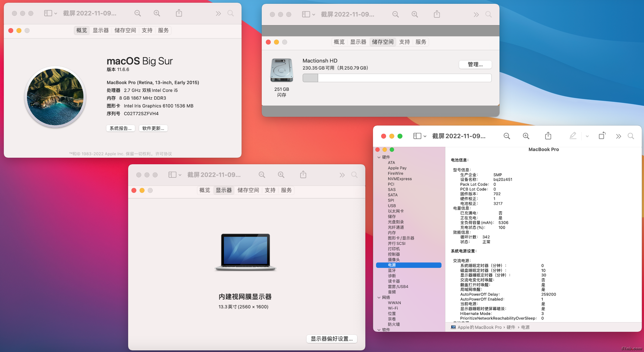Viewport: 644px width, 352px height.
Task: Select the 支持 tab in the macOS Big Sur window
Action: (x=147, y=30)
